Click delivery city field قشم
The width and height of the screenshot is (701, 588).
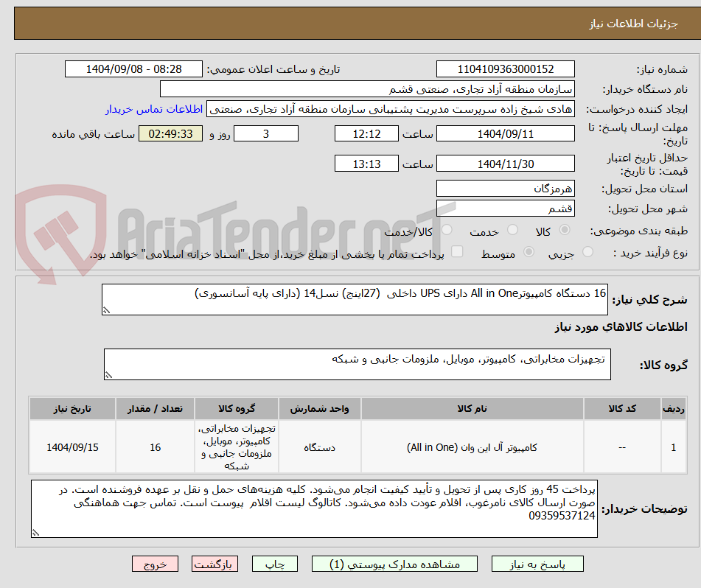[x=505, y=209]
